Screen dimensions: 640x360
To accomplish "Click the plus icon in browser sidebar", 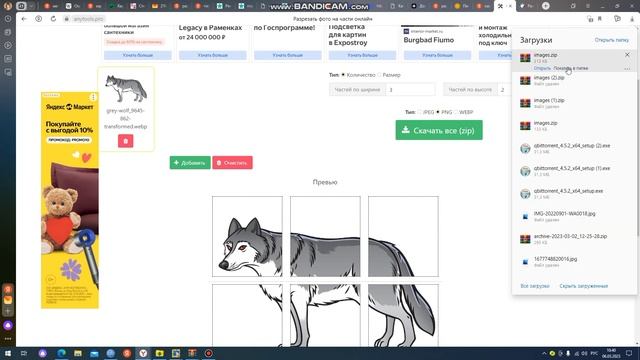I will pos(8,311).
